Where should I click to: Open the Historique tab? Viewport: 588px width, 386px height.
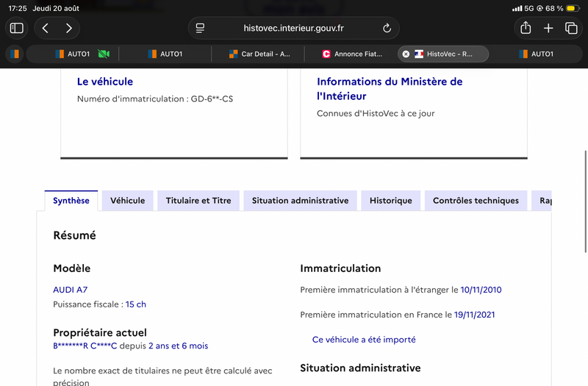point(391,201)
